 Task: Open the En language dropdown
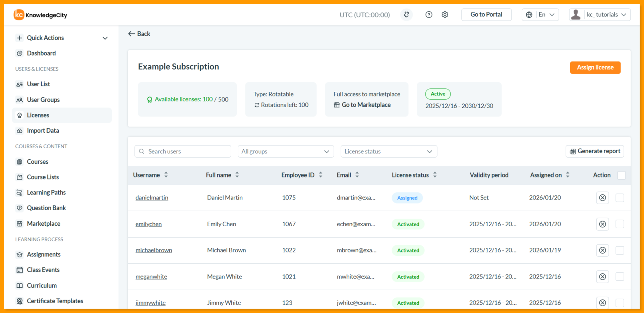click(x=540, y=15)
